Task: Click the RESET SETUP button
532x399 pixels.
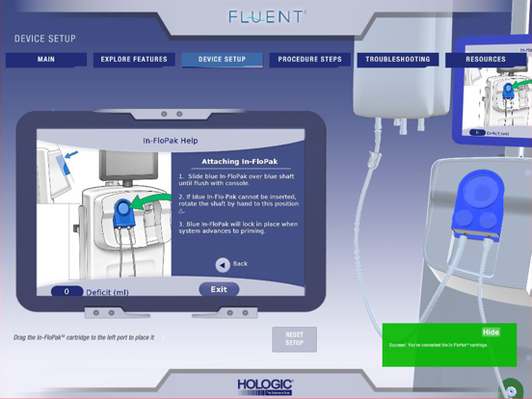Action: (295, 339)
